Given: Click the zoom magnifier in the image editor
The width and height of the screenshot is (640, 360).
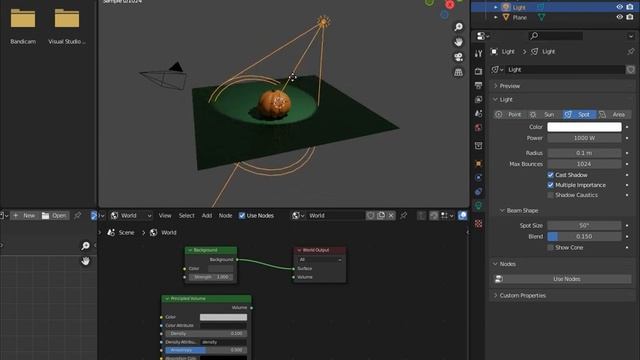Looking at the screenshot, I should [x=85, y=246].
